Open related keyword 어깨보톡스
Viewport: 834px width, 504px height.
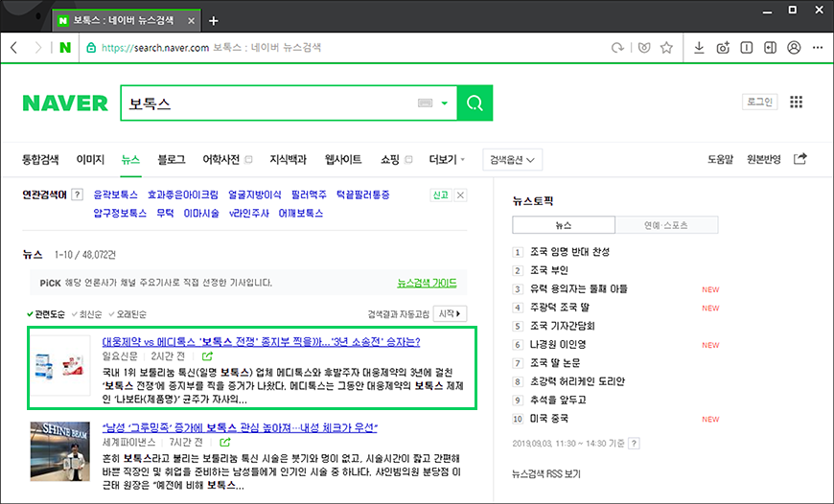(301, 213)
